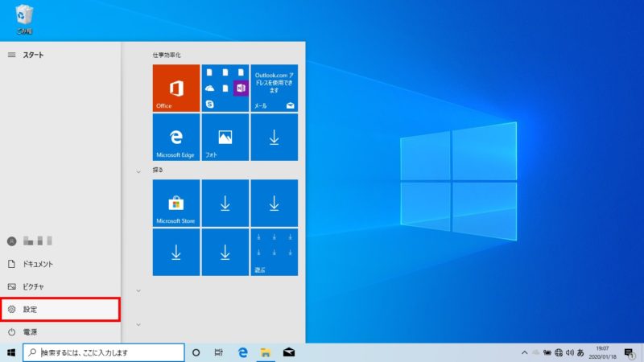Click the download placeholder tile beside フォト

[x=275, y=137]
